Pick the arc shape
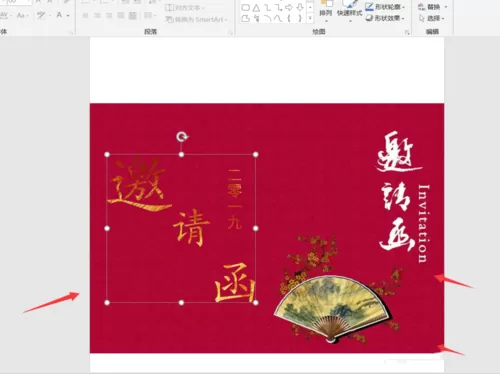500x374 pixels. [268, 18]
